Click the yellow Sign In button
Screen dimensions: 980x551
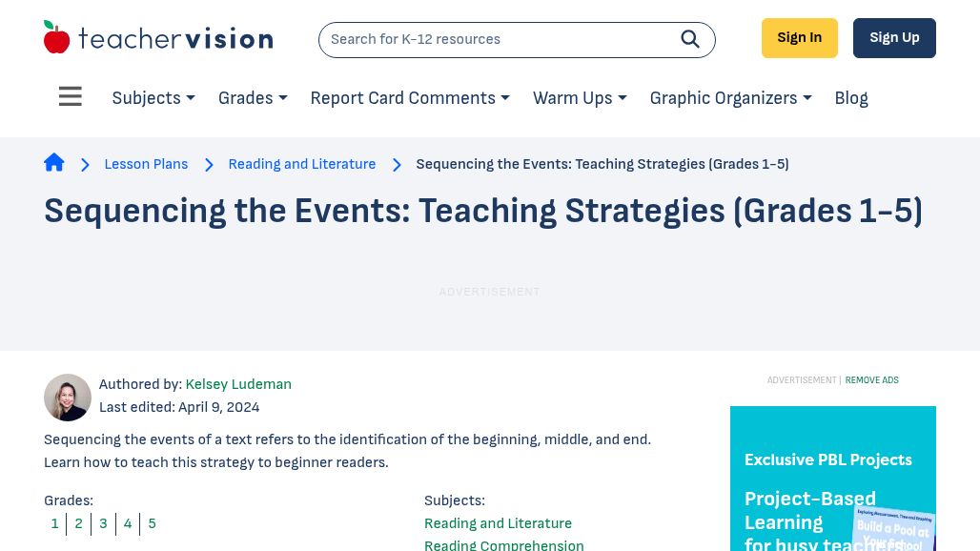click(x=800, y=38)
